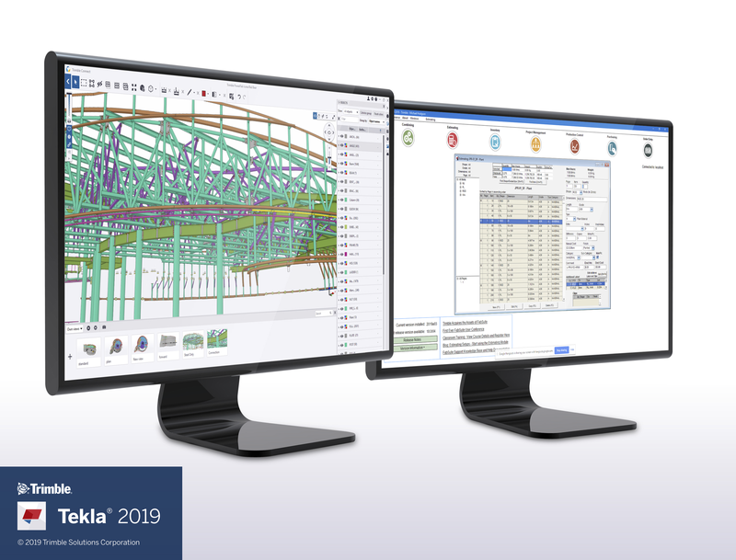This screenshot has width=736, height=560.
Task: Open the Project Management module
Action: pyautogui.click(x=537, y=144)
